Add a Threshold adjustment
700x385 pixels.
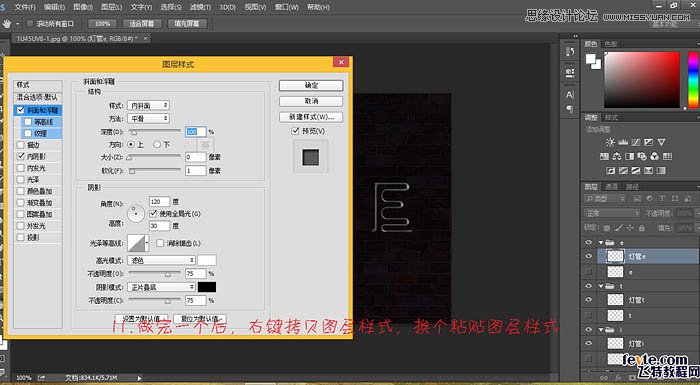pos(636,171)
